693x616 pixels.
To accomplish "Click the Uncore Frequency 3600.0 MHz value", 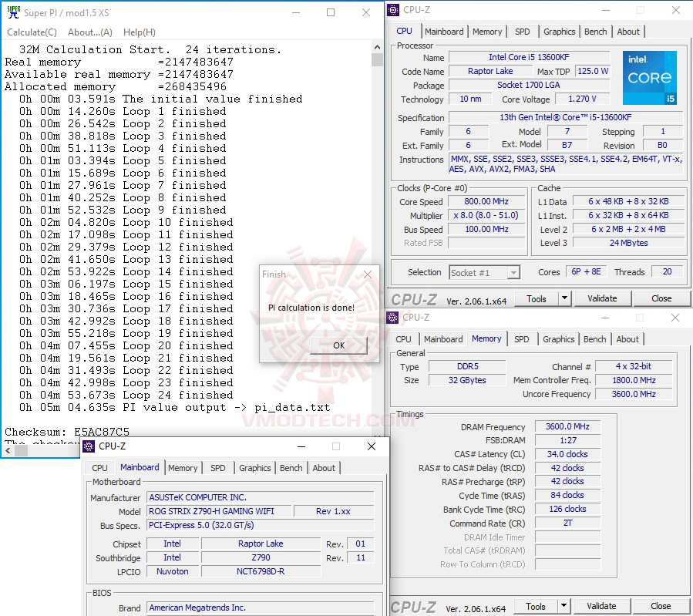I will [x=634, y=394].
